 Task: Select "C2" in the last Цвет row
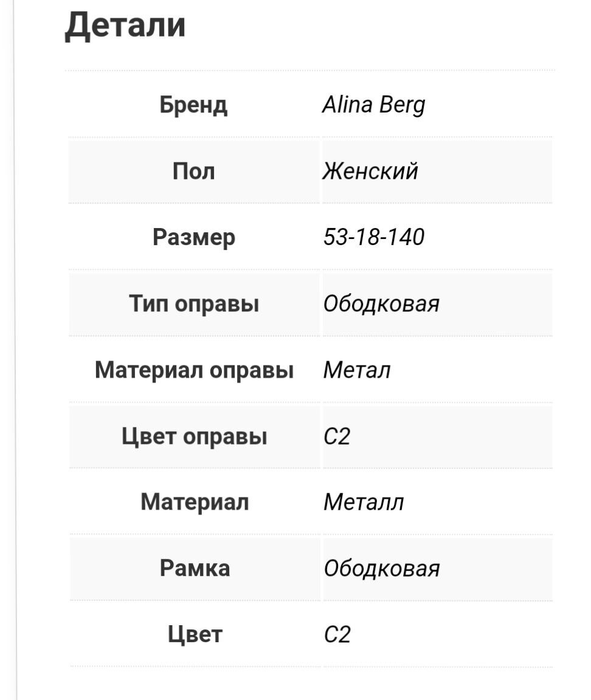tap(337, 634)
